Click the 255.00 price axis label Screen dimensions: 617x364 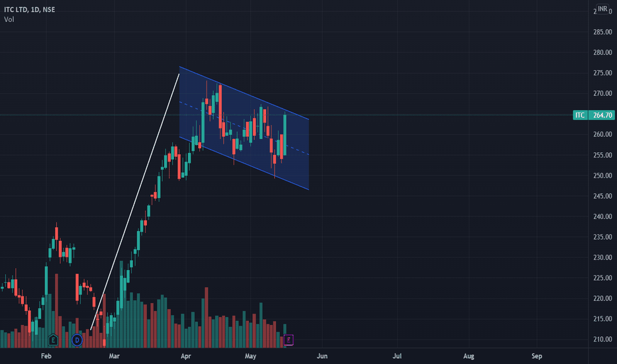(602, 155)
